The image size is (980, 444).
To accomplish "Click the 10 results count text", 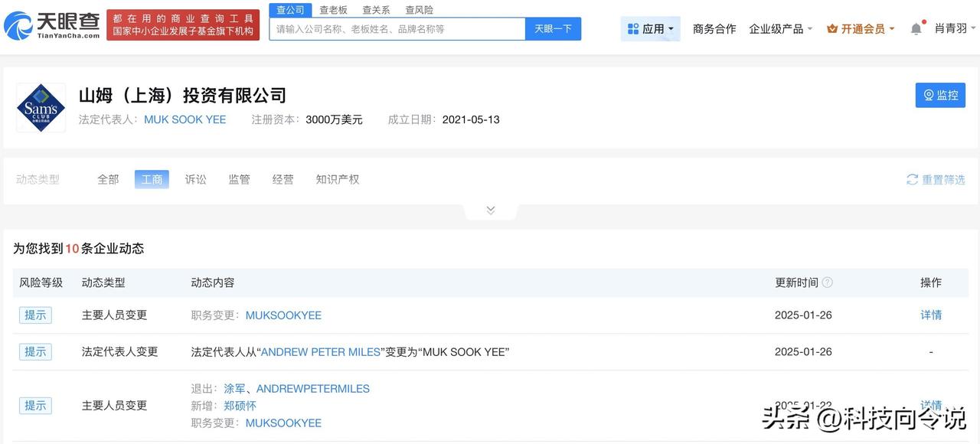I will point(72,248).
